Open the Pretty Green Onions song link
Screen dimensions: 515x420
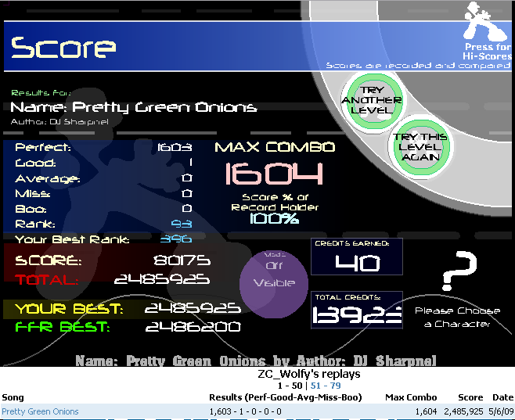click(x=40, y=411)
